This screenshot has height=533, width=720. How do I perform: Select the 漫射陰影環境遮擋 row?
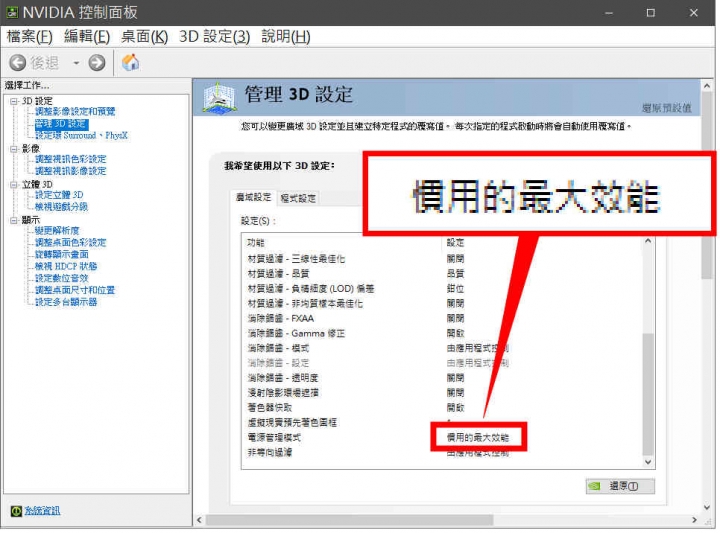click(441, 393)
